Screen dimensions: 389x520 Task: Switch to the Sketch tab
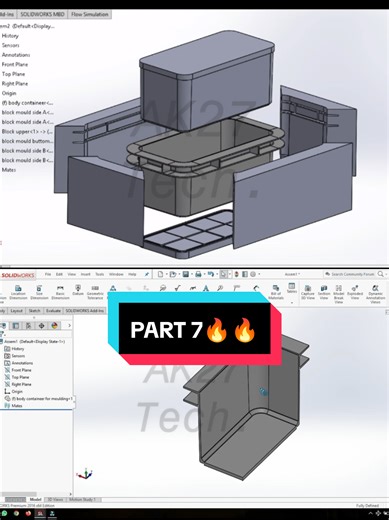(x=34, y=311)
